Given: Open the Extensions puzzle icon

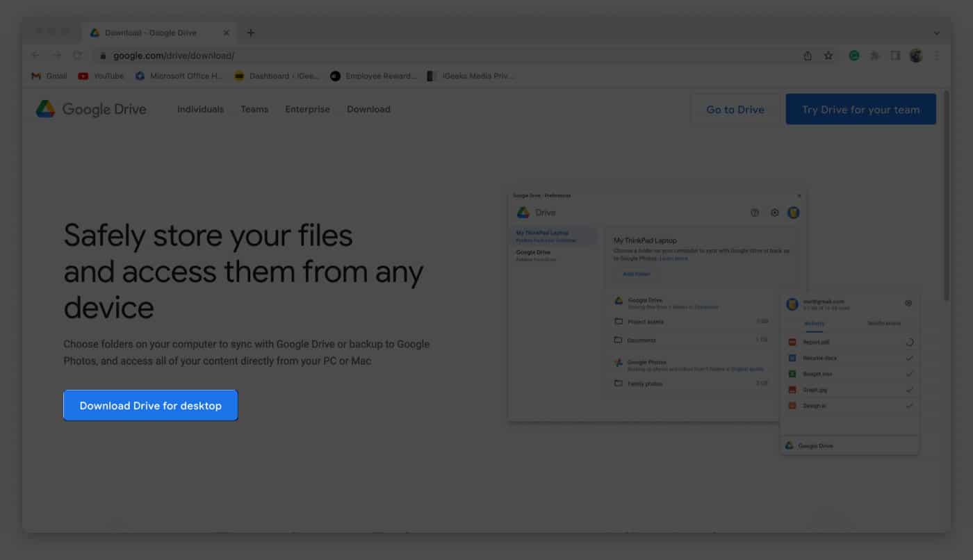Looking at the screenshot, I should 875,56.
